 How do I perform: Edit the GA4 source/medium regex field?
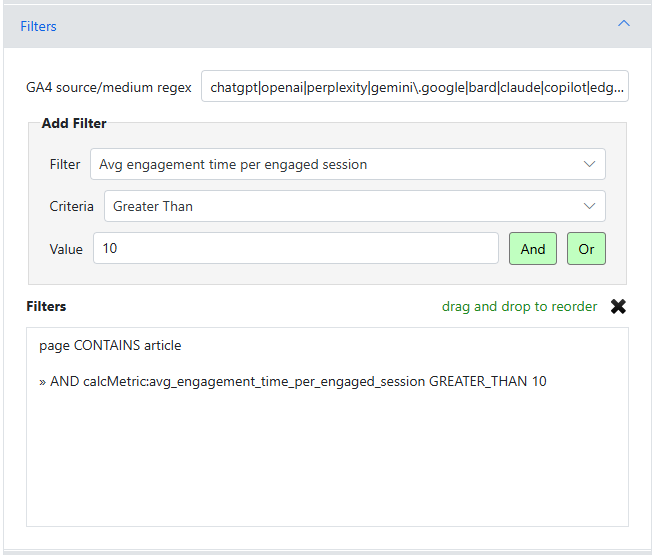415,87
